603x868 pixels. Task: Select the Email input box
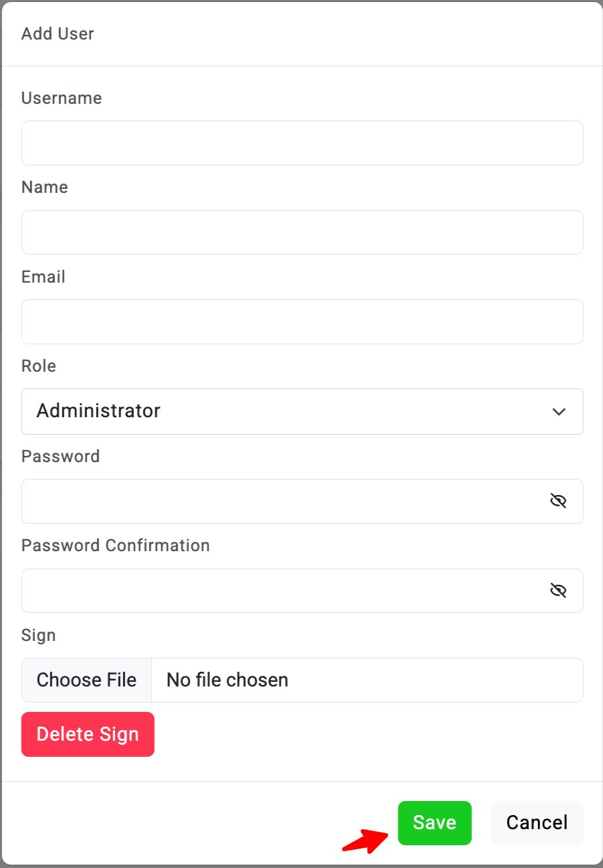tap(302, 321)
